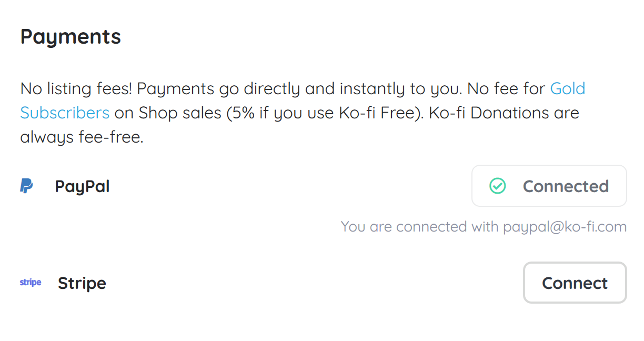The height and width of the screenshot is (341, 644).
Task: Click the word "Connected" in the PayPal row
Action: pos(566,186)
